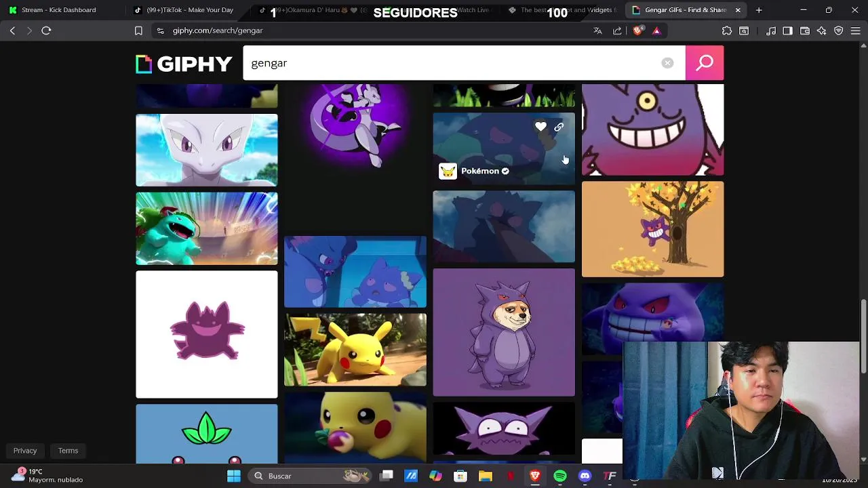
Task: Switch to Stream - Kick Dashboard tab
Action: pyautogui.click(x=62, y=10)
